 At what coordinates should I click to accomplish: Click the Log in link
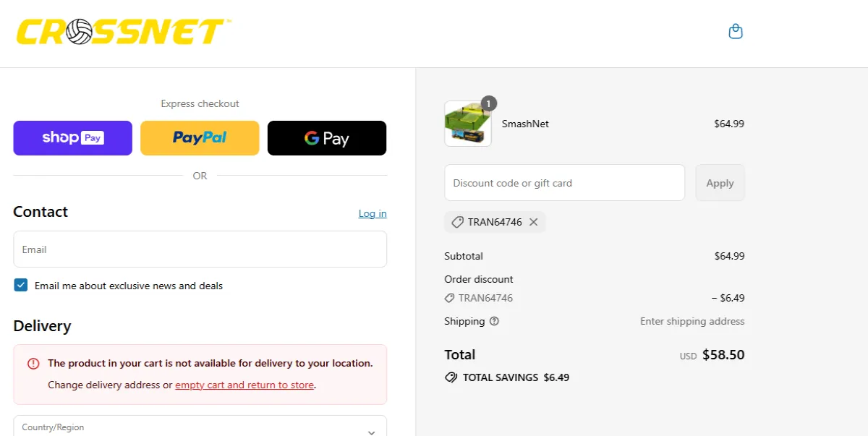point(372,213)
